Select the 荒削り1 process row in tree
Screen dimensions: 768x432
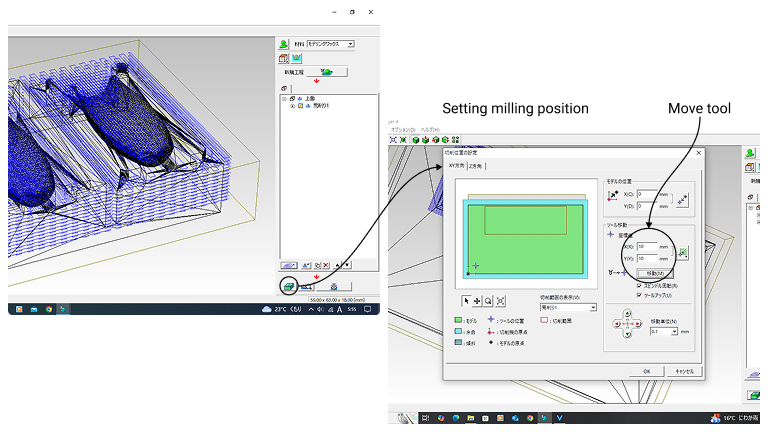(x=321, y=106)
